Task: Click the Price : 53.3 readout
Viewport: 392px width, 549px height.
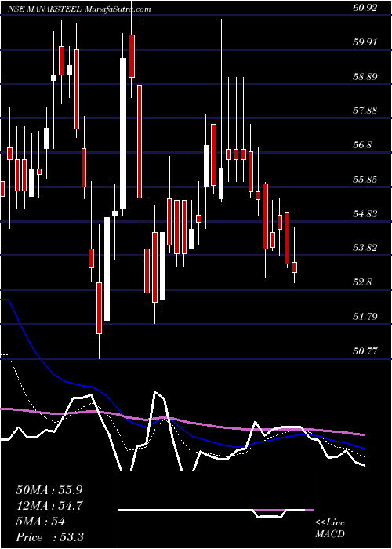Action: coord(49,537)
